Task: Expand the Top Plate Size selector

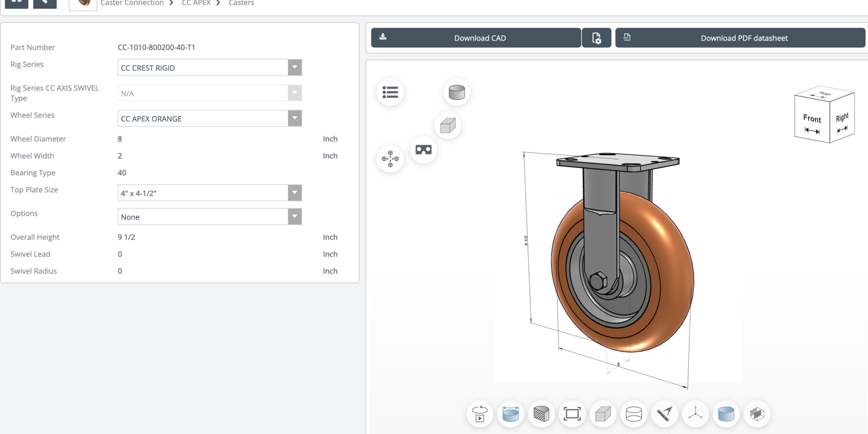Action: click(295, 193)
